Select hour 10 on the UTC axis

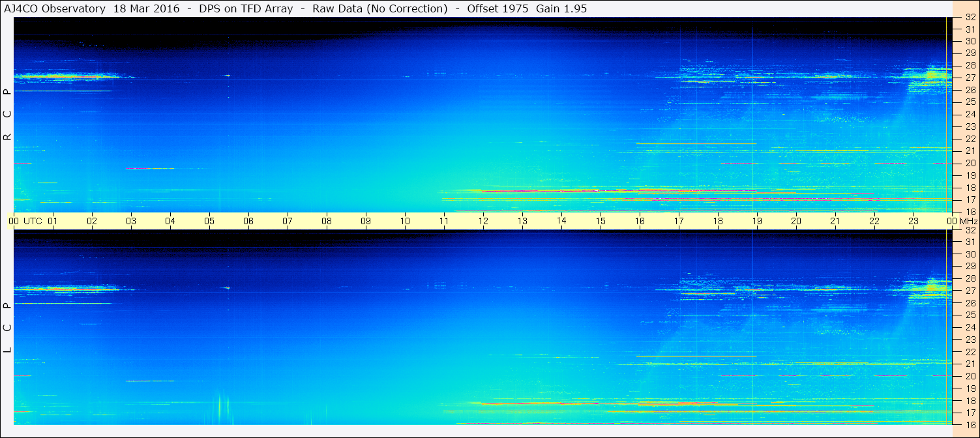pos(405,221)
